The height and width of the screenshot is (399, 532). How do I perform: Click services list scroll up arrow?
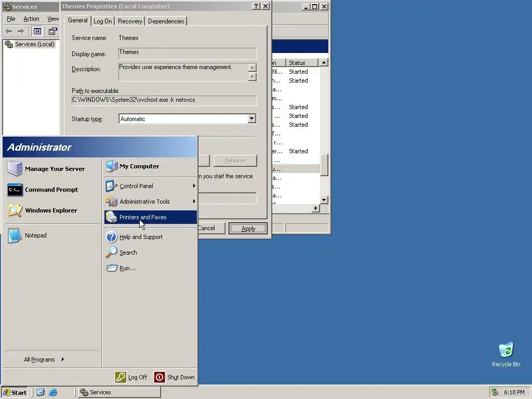[324, 62]
